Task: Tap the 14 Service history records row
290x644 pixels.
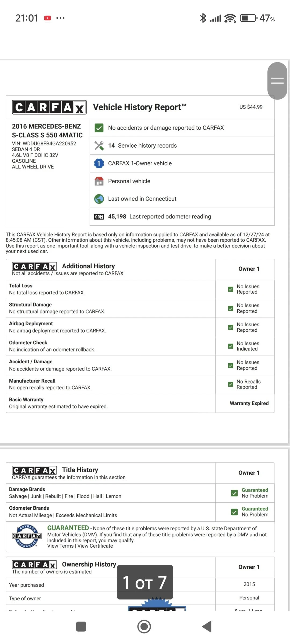Action: pos(182,146)
